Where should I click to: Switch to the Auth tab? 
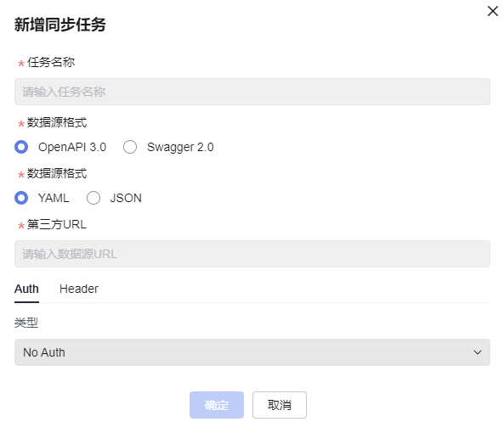[26, 289]
